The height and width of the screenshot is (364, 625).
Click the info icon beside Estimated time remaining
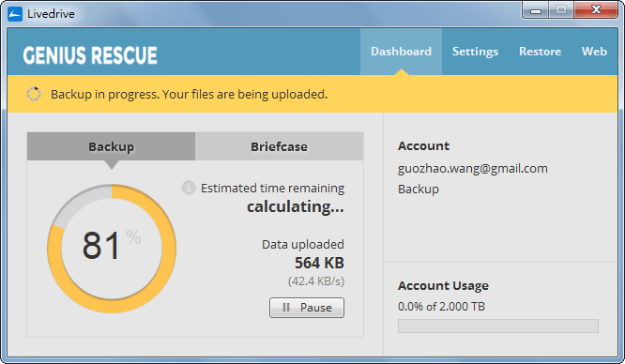click(x=189, y=188)
